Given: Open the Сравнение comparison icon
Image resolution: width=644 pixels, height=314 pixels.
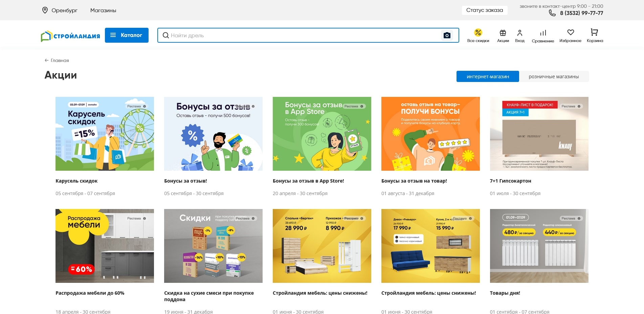Looking at the screenshot, I should coord(543,33).
